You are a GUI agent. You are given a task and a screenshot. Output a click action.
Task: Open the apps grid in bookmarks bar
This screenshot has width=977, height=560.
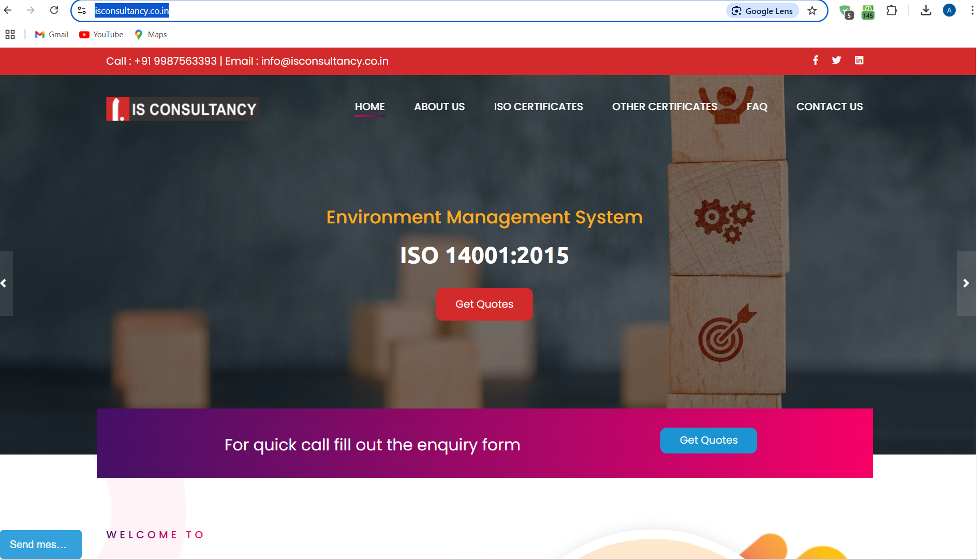click(x=10, y=35)
